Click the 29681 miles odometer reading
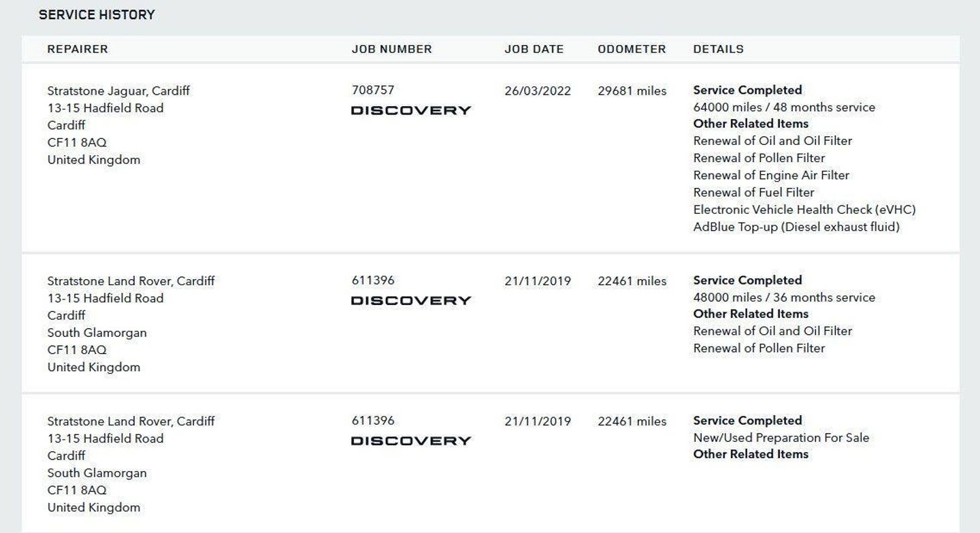Viewport: 980px width, 533px height. (632, 91)
